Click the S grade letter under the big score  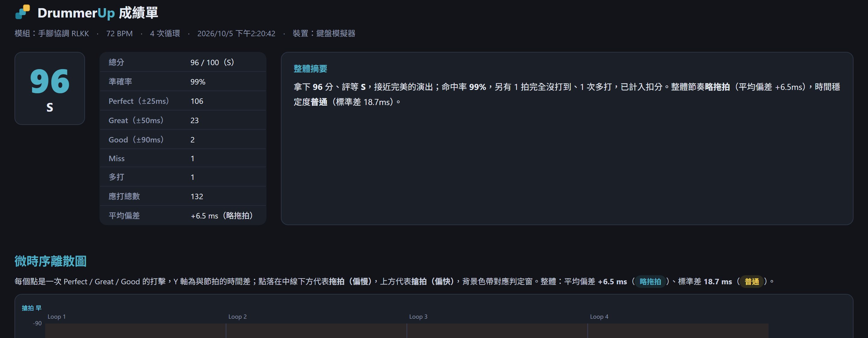click(49, 107)
